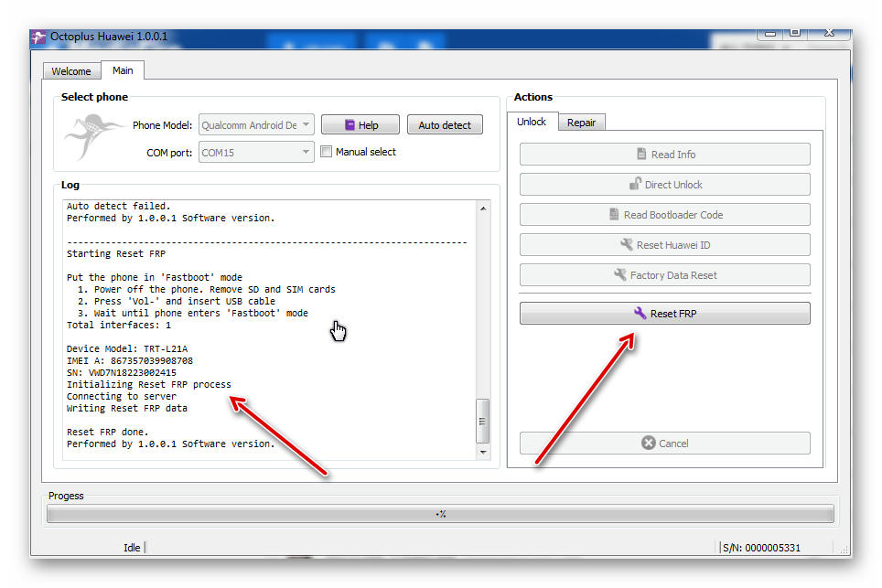882x588 pixels.
Task: Click the 'SN: VWD7N18223002415' log line
Action: (122, 372)
